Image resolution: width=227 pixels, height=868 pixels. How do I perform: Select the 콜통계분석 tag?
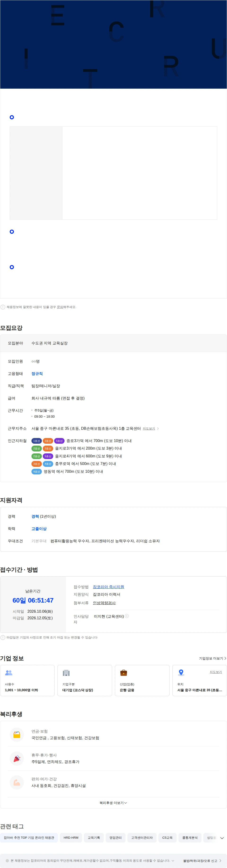[x=190, y=838]
